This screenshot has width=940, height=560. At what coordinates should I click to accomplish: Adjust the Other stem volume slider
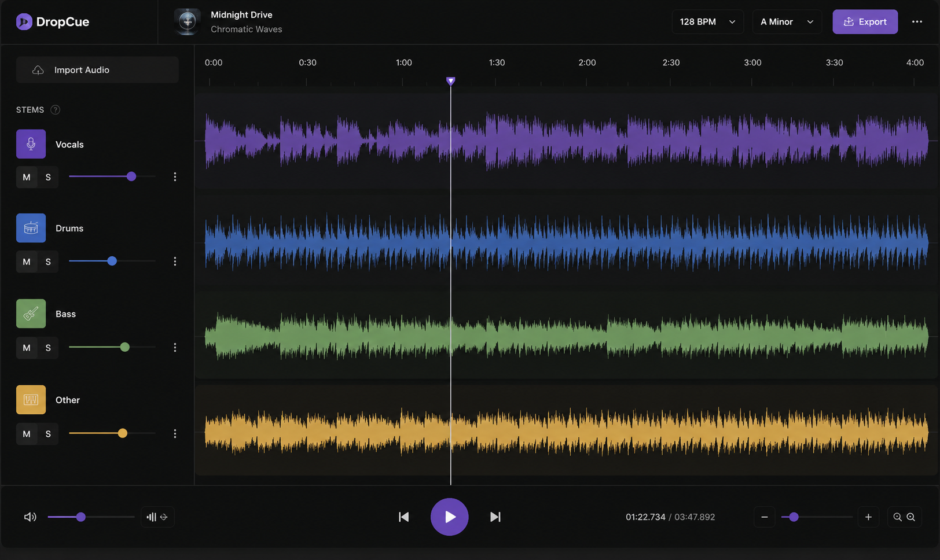pyautogui.click(x=112, y=433)
